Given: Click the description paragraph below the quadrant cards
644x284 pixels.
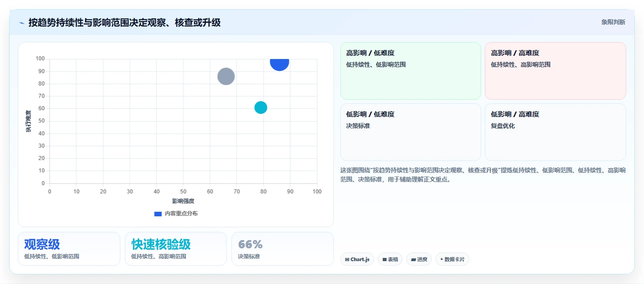Looking at the screenshot, I should pyautogui.click(x=483, y=175).
